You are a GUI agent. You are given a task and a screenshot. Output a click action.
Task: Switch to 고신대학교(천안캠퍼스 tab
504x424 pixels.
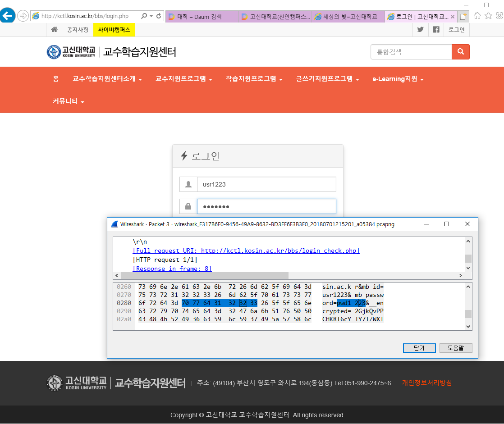[275, 17]
